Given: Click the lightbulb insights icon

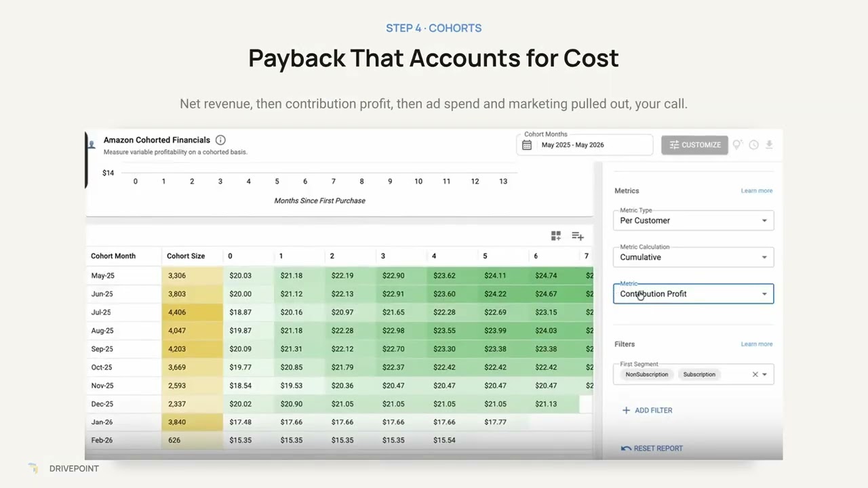Looking at the screenshot, I should [x=738, y=144].
